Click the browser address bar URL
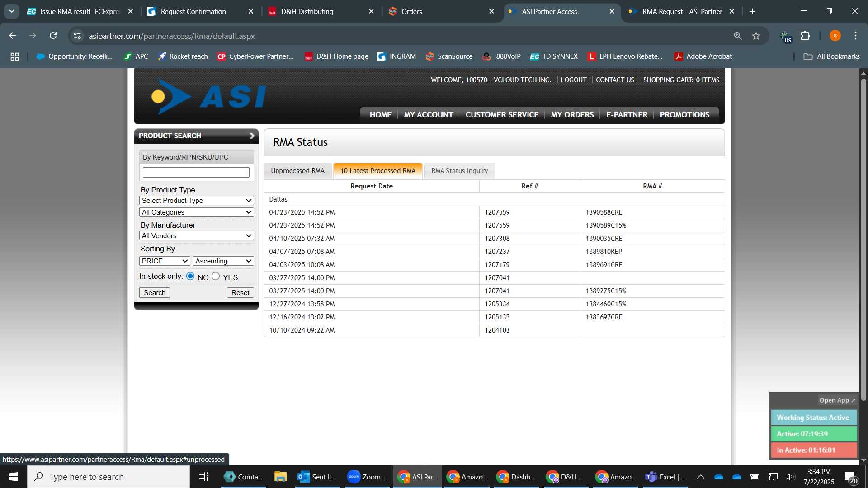 point(172,36)
